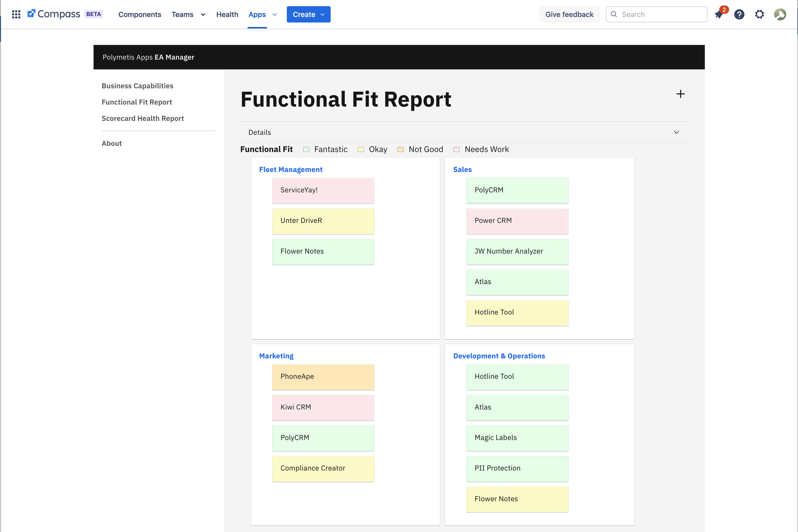The width and height of the screenshot is (798, 532).
Task: Toggle the Needs Work legend swatch
Action: (456, 149)
